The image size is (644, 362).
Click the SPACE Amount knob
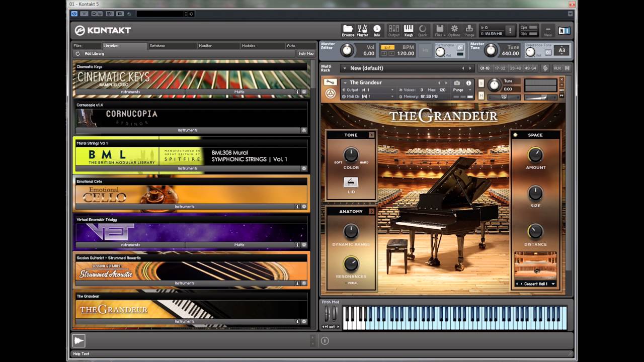tap(535, 155)
